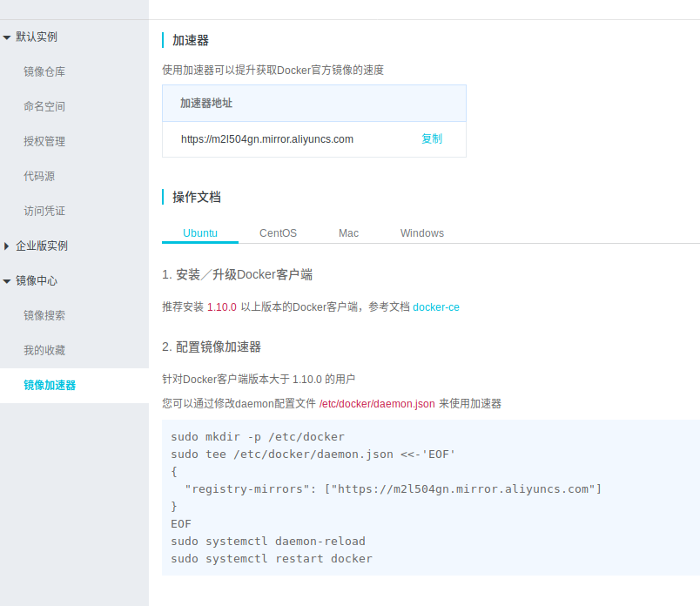Select 镜像加速器 in the sidebar
This screenshot has height=606, width=700.
click(x=50, y=385)
